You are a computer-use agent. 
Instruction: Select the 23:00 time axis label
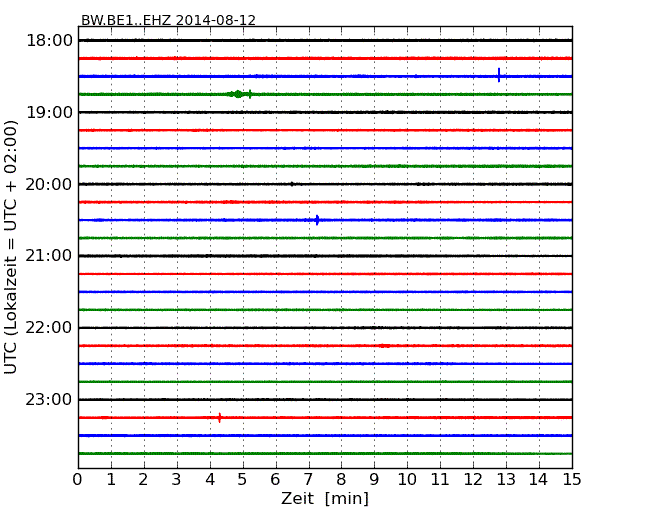49,399
